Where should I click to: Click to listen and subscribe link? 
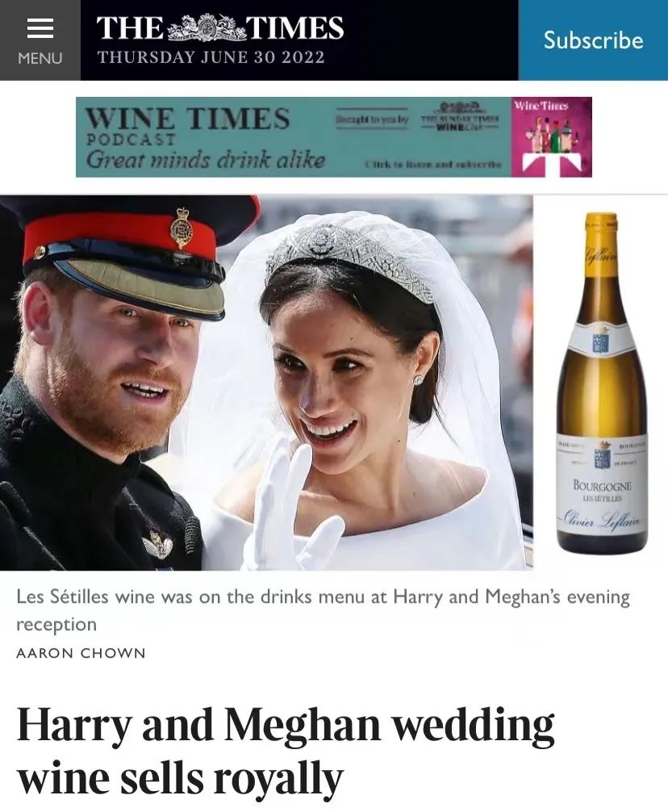point(432,165)
